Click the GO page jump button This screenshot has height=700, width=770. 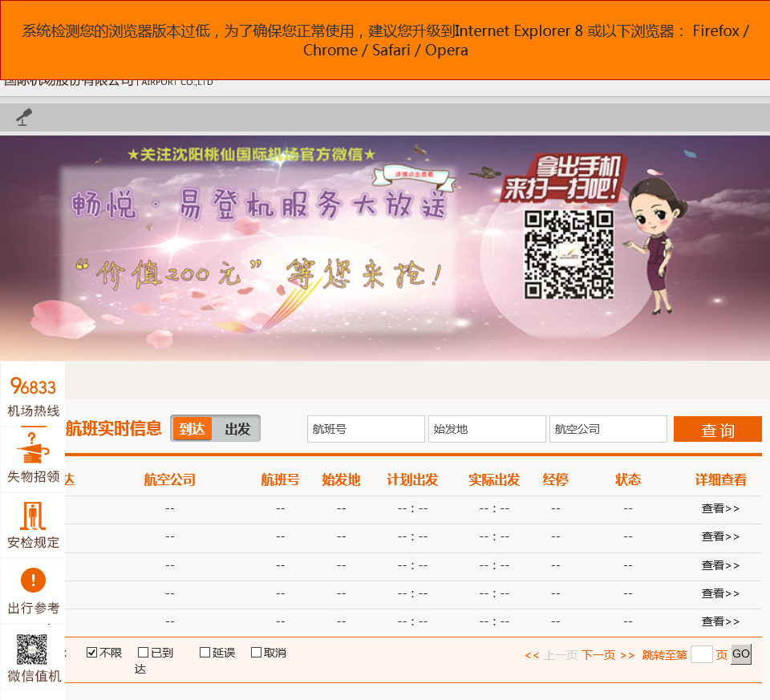click(740, 653)
